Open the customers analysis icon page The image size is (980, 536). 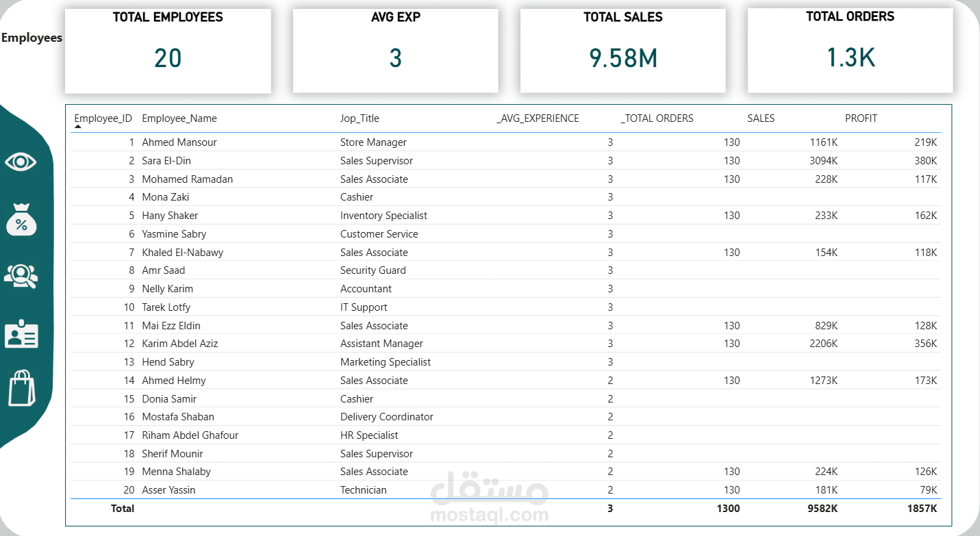click(x=21, y=275)
